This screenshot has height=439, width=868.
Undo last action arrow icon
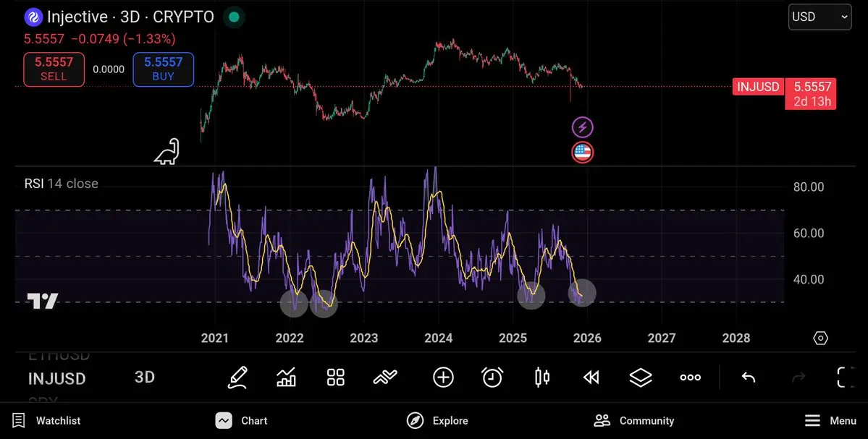pos(749,378)
